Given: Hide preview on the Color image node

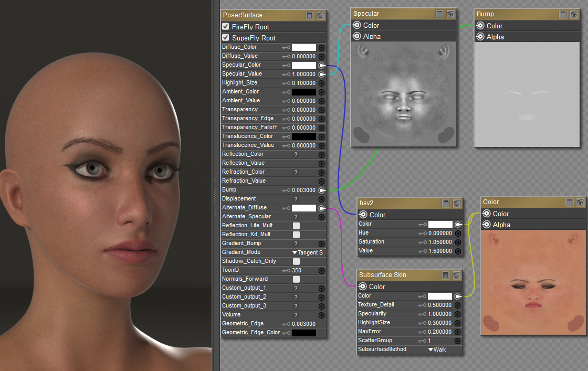Looking at the screenshot, I should tap(580, 203).
